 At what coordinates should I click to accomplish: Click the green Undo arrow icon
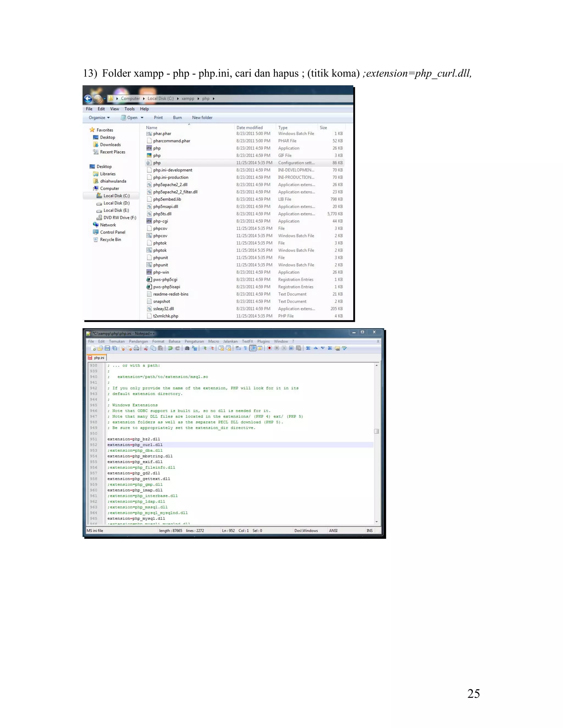170,348
